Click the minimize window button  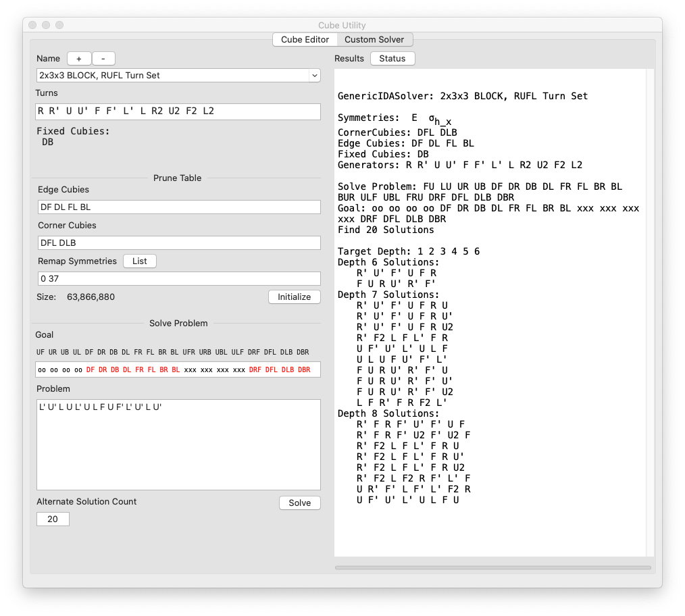[x=46, y=25]
